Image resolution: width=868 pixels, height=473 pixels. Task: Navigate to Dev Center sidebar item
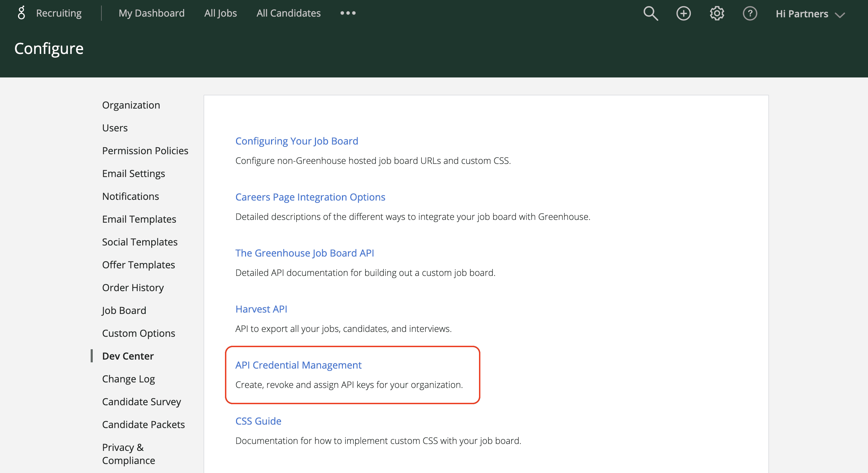coord(128,356)
